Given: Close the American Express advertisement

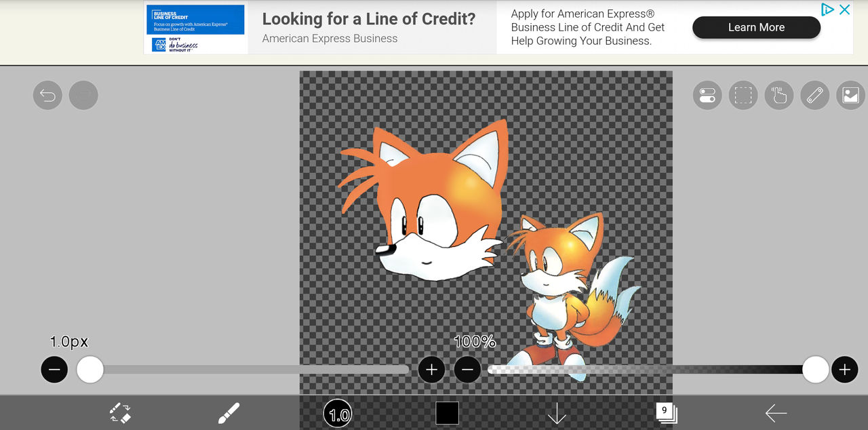Looking at the screenshot, I should coord(844,9).
